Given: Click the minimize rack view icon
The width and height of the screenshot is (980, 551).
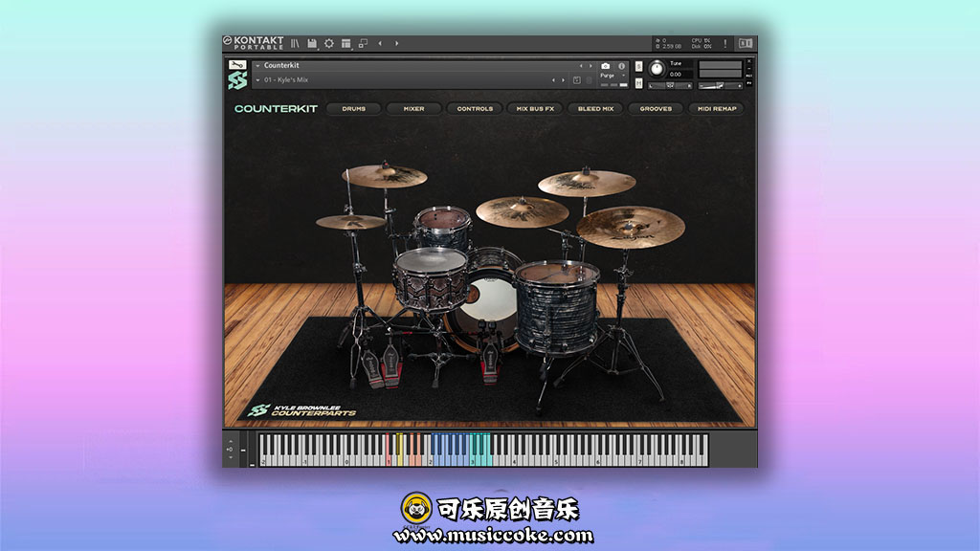Looking at the screenshot, I should (x=363, y=43).
